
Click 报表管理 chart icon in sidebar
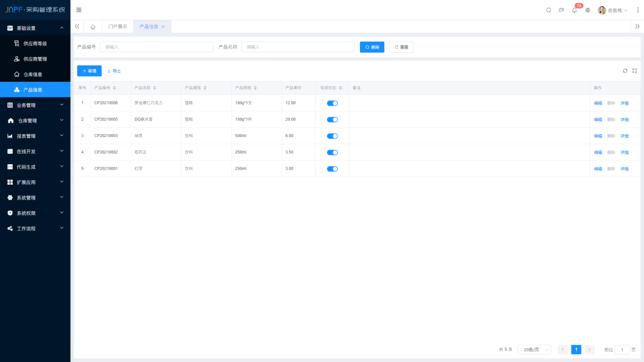(x=10, y=136)
